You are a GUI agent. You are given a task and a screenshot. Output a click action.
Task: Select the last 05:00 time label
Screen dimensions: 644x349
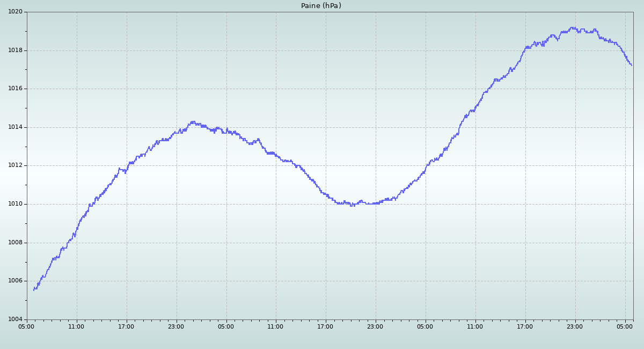click(625, 326)
